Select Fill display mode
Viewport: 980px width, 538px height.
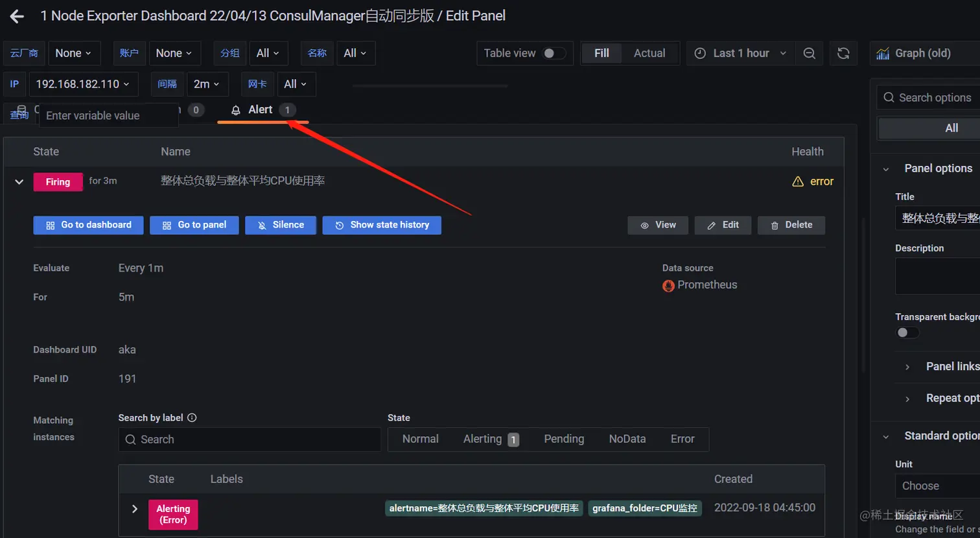click(x=601, y=53)
